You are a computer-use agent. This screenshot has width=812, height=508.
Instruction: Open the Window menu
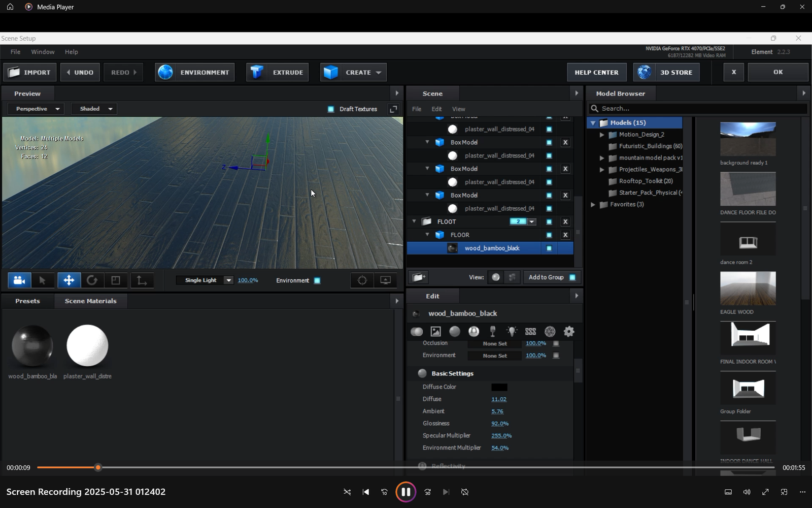click(43, 52)
